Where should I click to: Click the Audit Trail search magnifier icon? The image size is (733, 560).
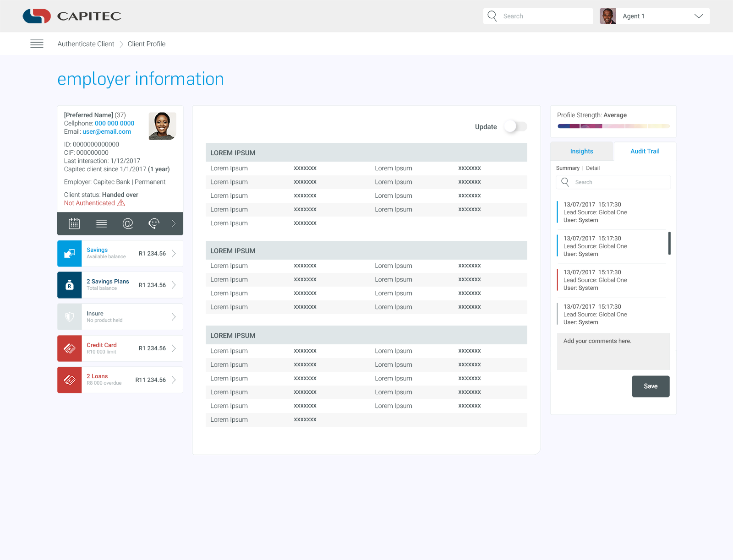coord(565,182)
